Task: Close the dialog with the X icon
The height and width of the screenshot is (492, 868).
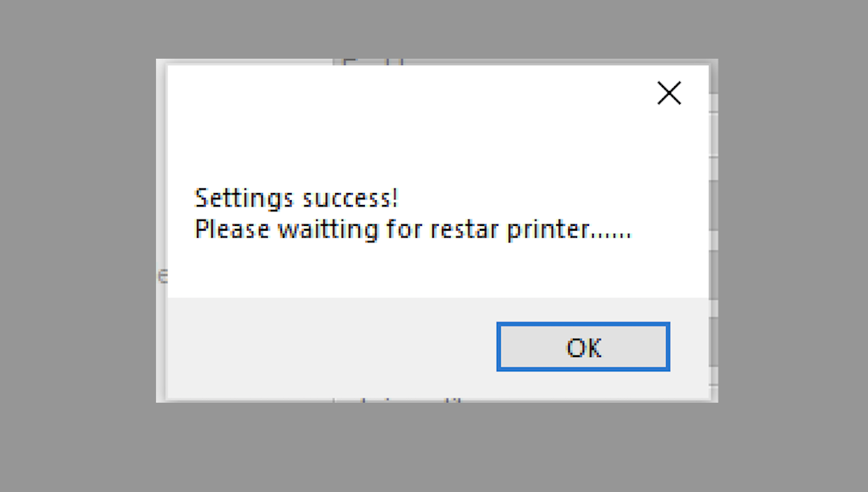Action: click(x=669, y=93)
